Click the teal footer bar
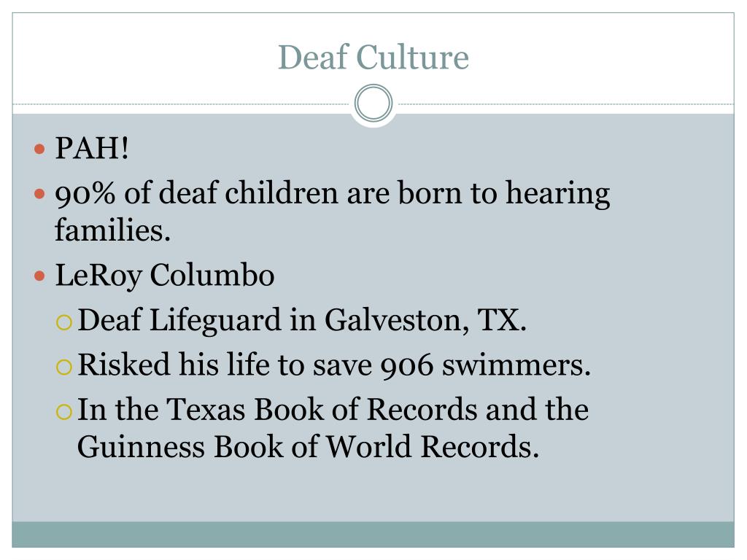Viewport: 747px width, 560px height. [x=373, y=534]
